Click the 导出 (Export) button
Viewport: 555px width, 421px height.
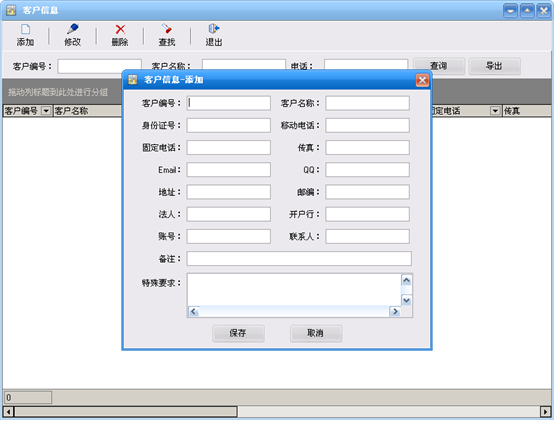click(x=494, y=66)
